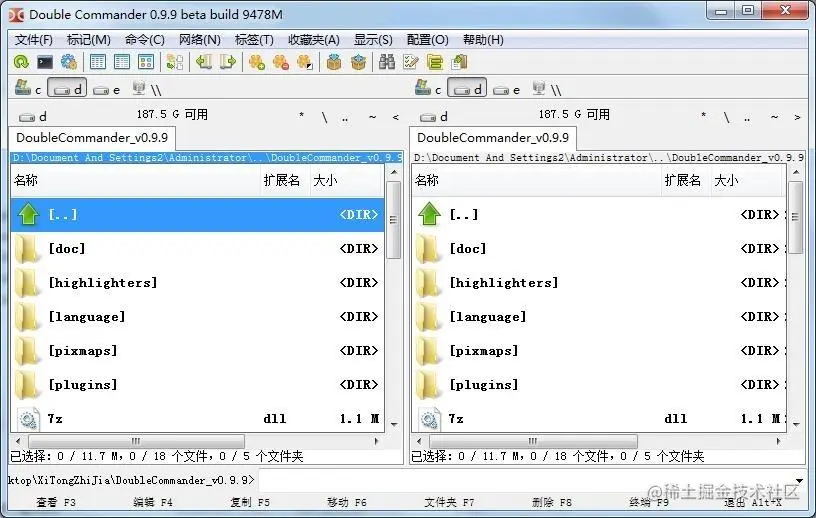Switch to full columns view icon
This screenshot has width=816, height=518.
(122, 62)
